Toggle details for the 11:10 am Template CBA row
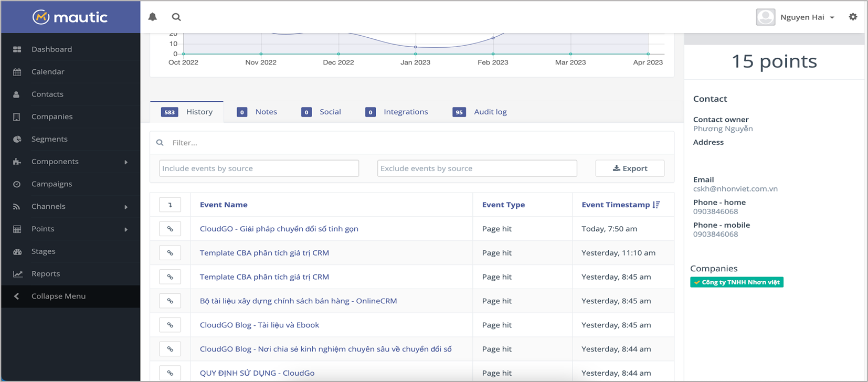The width and height of the screenshot is (868, 382). (170, 253)
